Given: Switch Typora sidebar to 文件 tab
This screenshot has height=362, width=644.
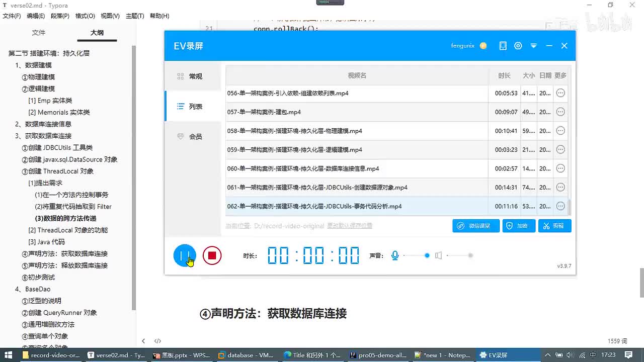Looking at the screenshot, I should pyautogui.click(x=39, y=33).
